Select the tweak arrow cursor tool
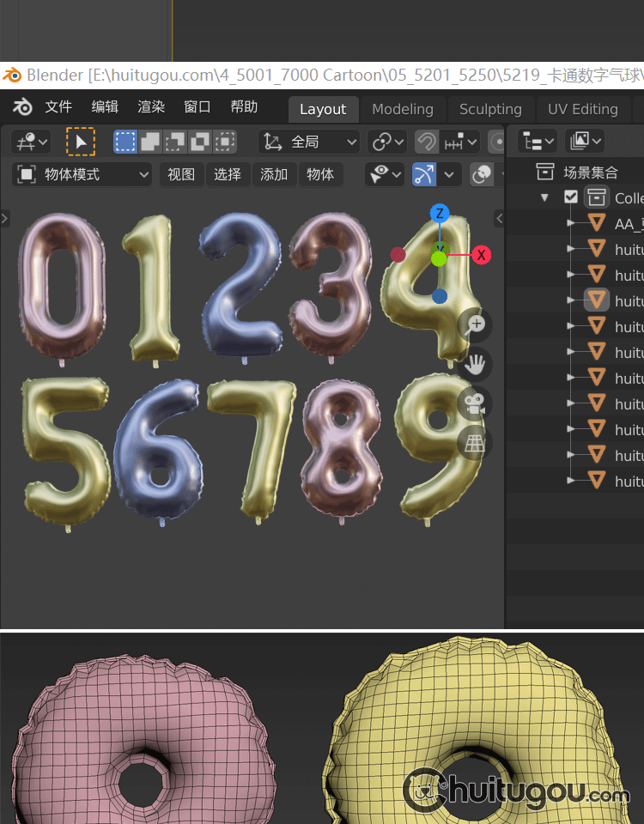Image resolution: width=644 pixels, height=824 pixels. point(81,142)
